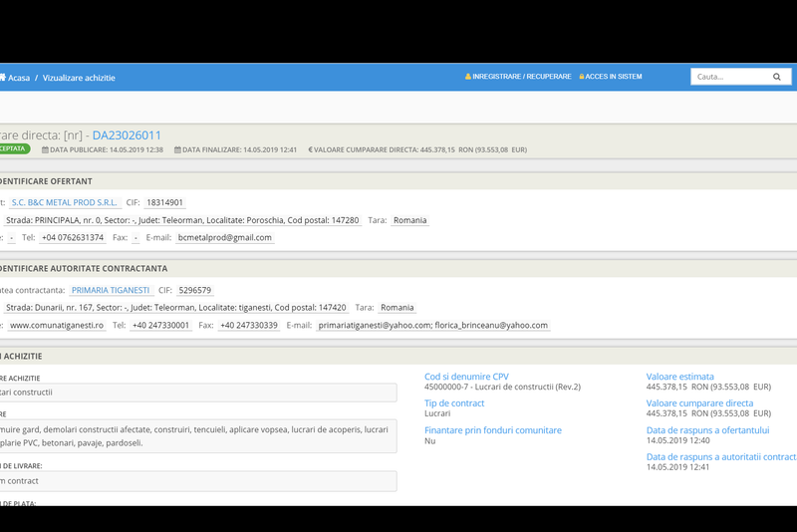Click the acquisition description text box
The width and height of the screenshot is (797, 532).
pyautogui.click(x=199, y=435)
